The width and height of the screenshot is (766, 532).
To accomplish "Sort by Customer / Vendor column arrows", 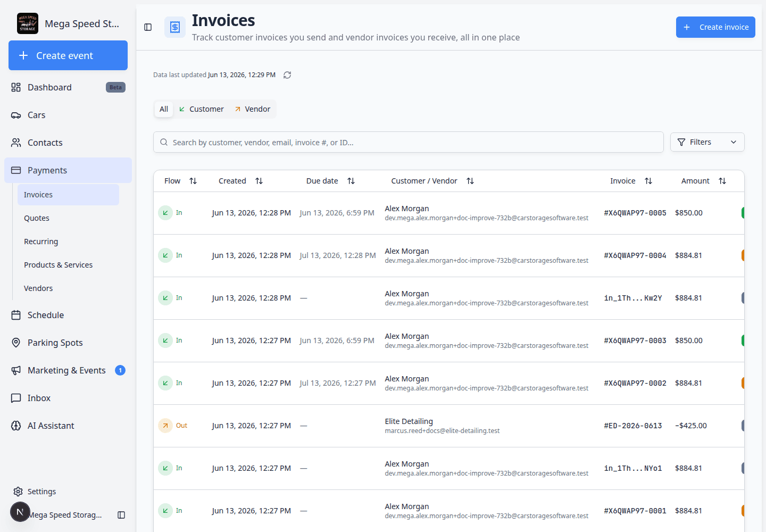I will (470, 181).
